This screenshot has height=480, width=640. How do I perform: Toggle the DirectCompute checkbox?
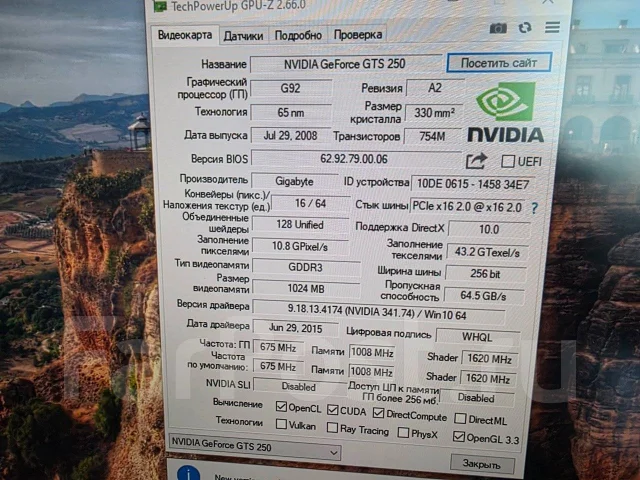coord(378,413)
